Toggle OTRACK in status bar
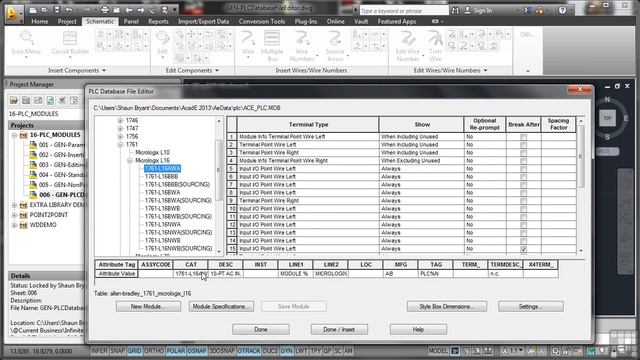This screenshot has height=360, width=640. click(x=249, y=351)
